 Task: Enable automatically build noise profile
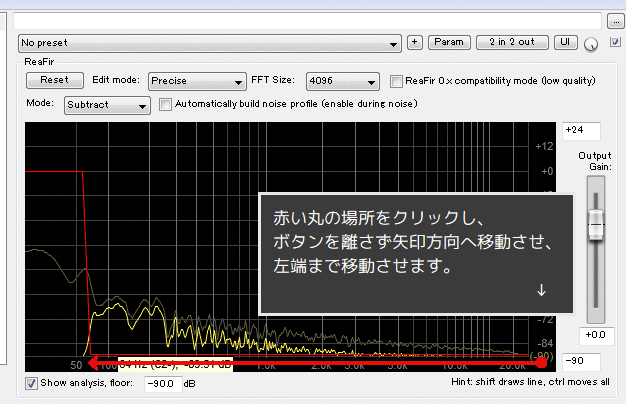166,103
